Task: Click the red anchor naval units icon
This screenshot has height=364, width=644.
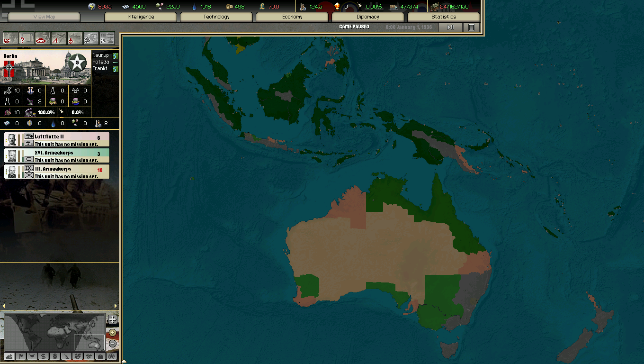Action: point(75,38)
